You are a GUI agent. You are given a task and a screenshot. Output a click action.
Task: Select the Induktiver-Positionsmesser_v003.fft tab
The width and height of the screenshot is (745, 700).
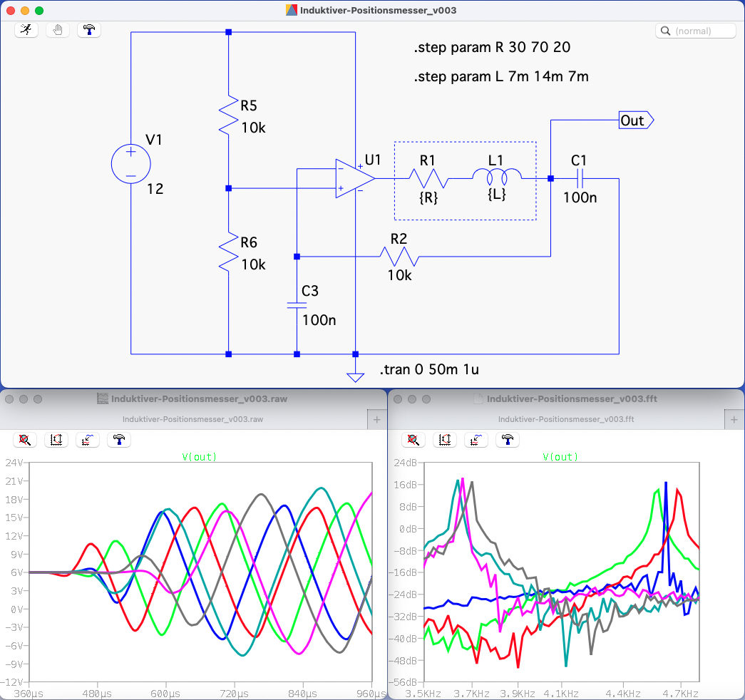click(565, 419)
